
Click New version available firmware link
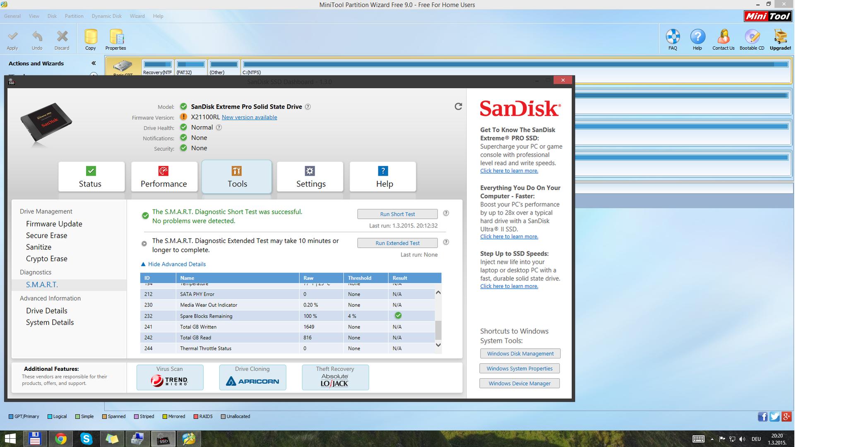(250, 117)
